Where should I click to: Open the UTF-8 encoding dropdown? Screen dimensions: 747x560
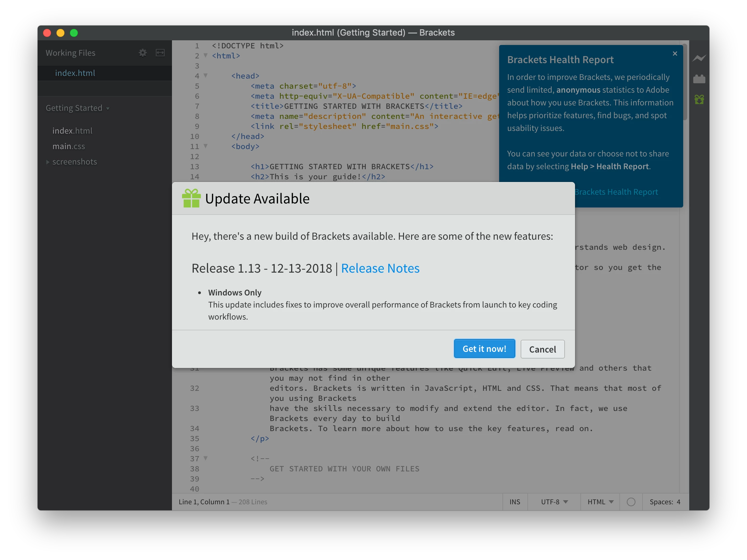(x=554, y=502)
